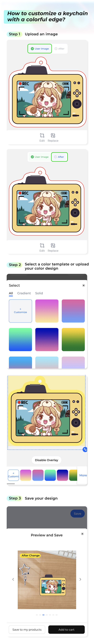Choose navy-to-pink gradient swatch in Select panel
This screenshot has height=644, width=94.
coord(47,339)
